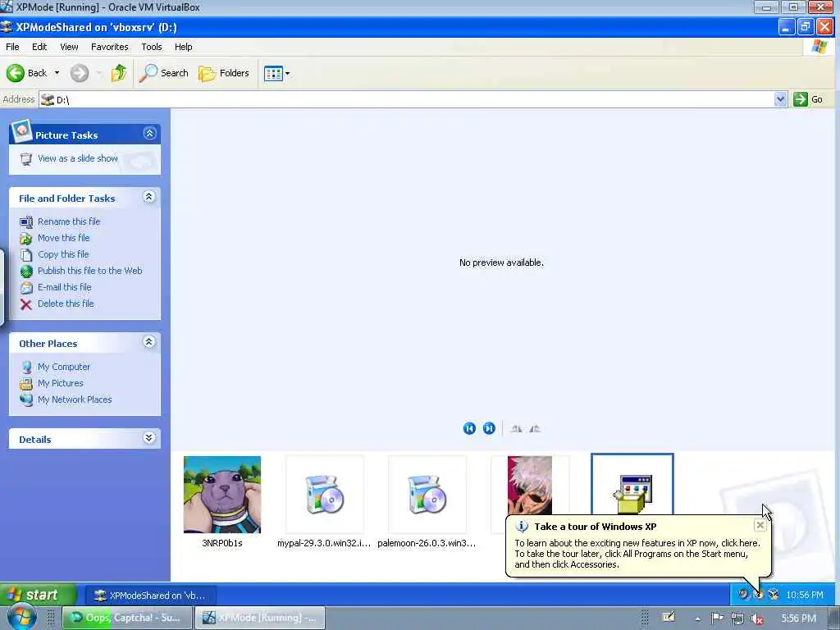Select the mypal-29.3.0.win32 installer icon

(x=325, y=495)
